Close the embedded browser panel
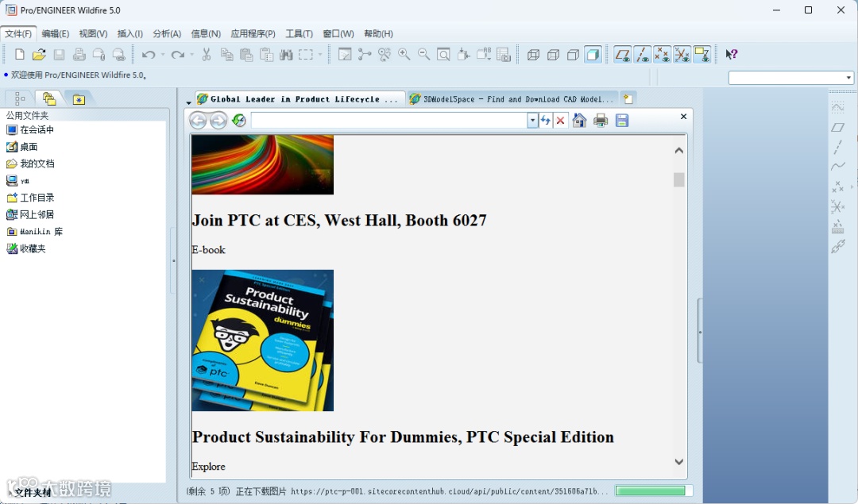Viewport: 858px width, 504px height. [x=683, y=117]
